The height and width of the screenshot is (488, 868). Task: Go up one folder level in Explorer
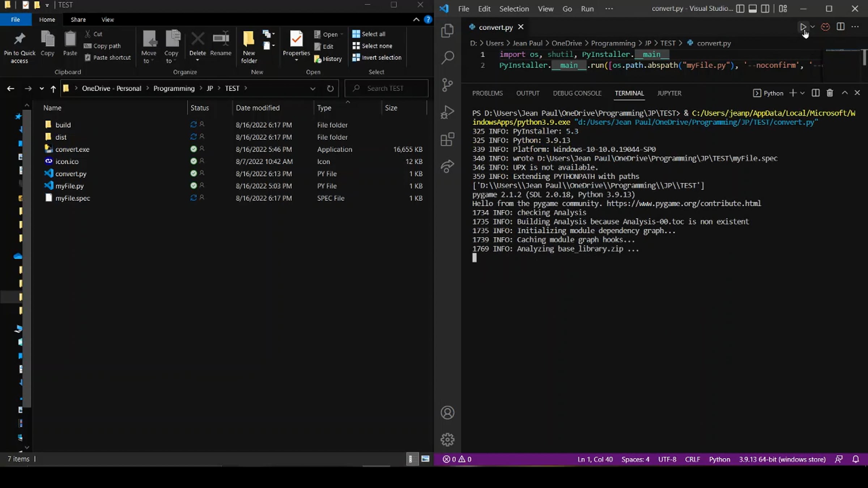[x=53, y=89]
